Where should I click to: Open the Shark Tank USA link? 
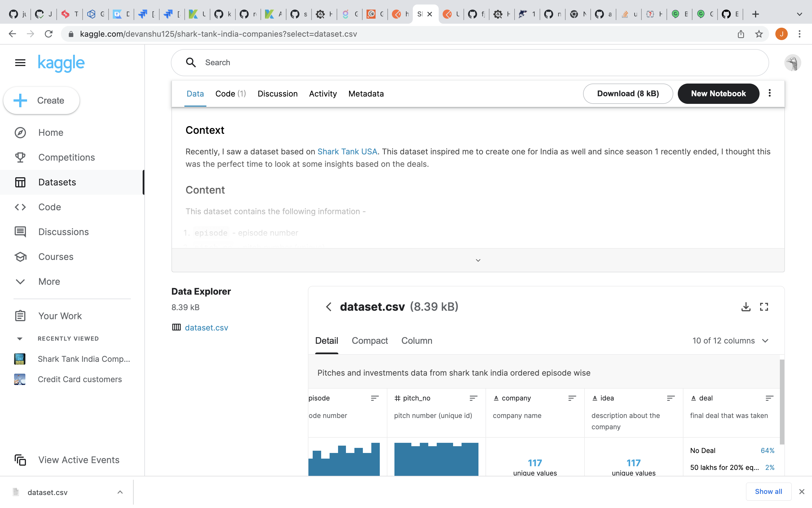347,152
